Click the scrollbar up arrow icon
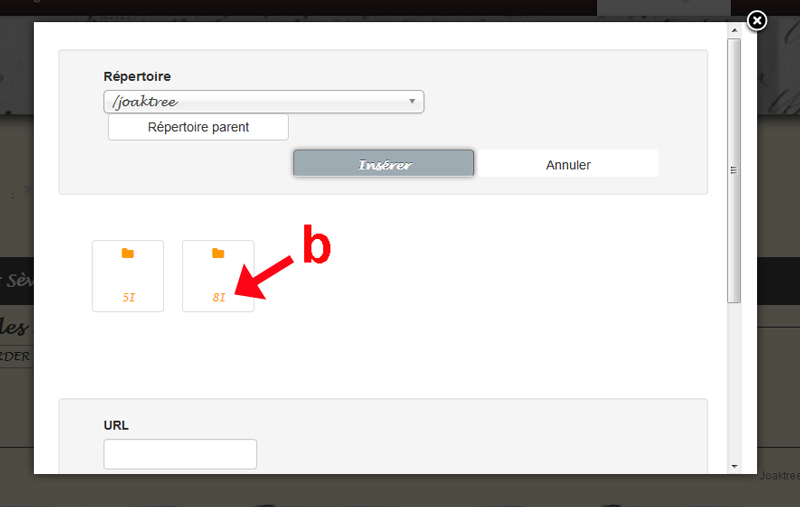Screen dimensions: 800x507 [734, 31]
